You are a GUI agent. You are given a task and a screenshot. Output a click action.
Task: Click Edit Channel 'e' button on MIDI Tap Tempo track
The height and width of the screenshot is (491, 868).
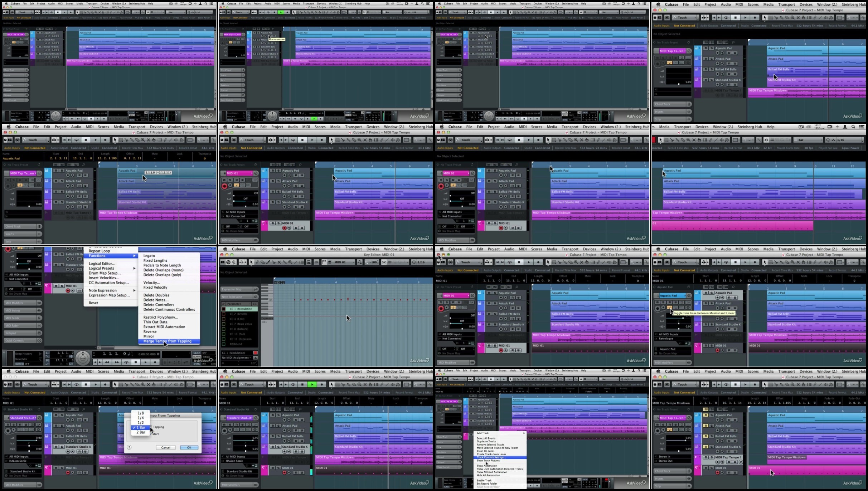[741, 462]
